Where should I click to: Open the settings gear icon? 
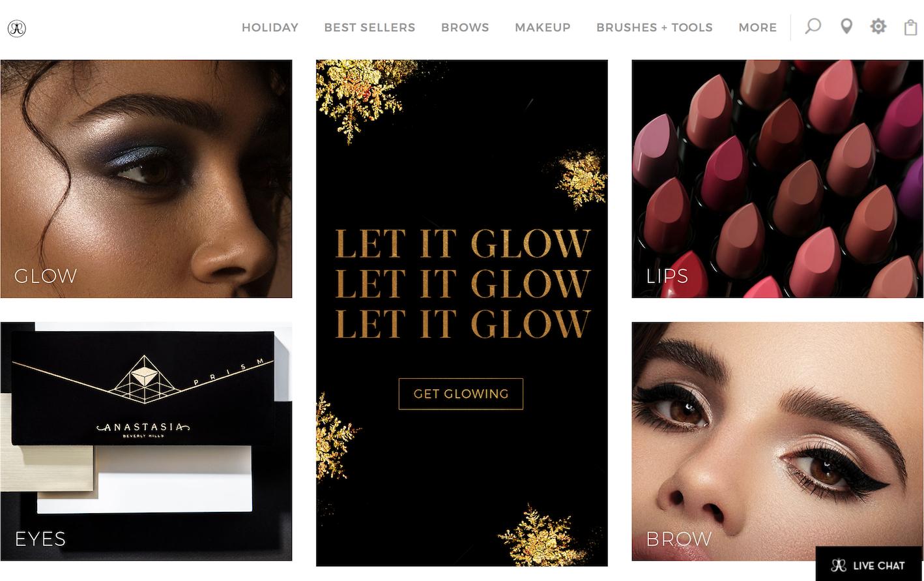click(x=878, y=27)
